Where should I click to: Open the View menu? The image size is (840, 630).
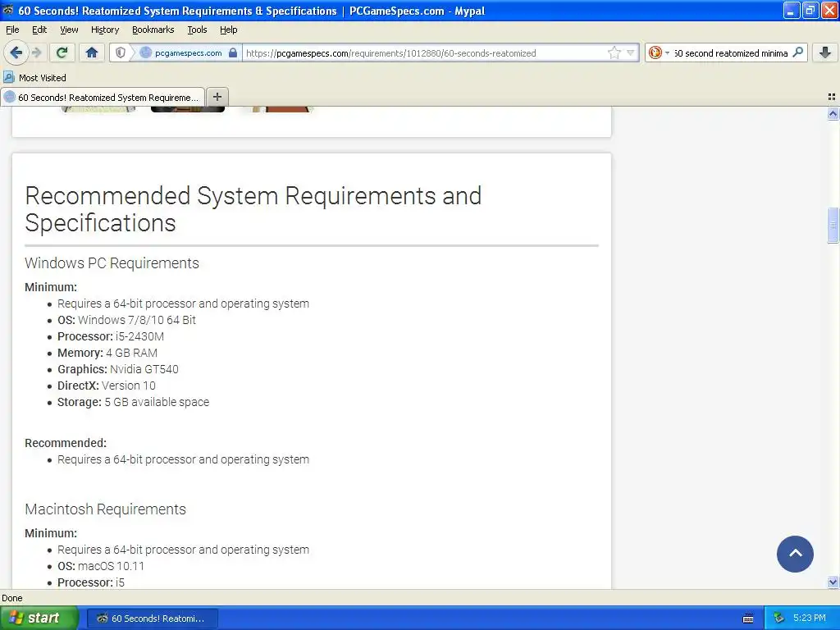pos(69,30)
